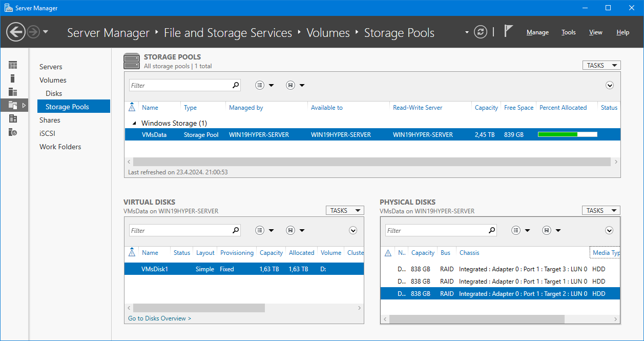
Task: Sort pools by Free Space column header
Action: pos(518,108)
